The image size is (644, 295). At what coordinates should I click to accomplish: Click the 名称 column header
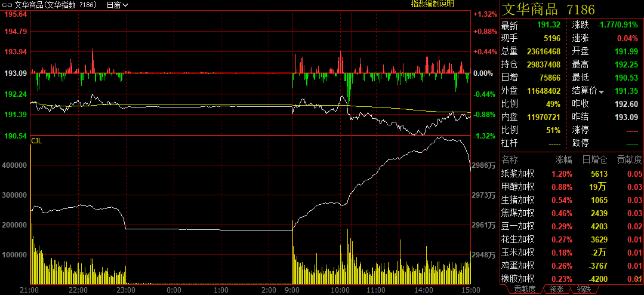(510, 159)
